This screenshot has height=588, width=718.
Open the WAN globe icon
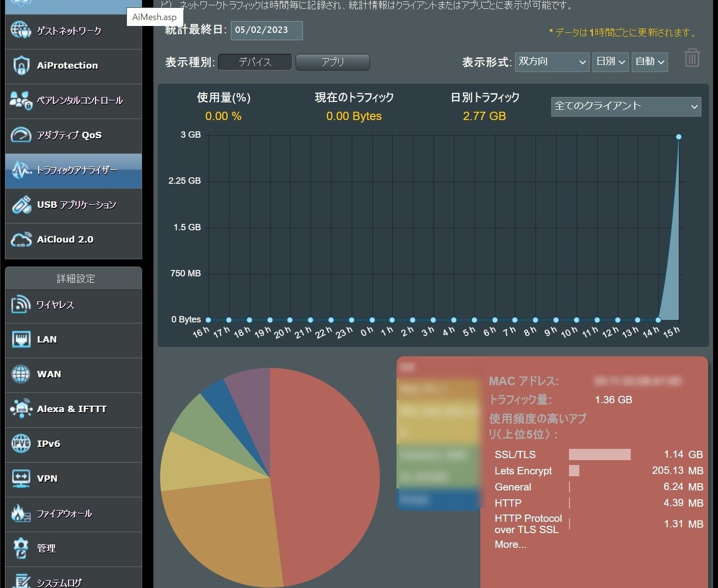21,374
